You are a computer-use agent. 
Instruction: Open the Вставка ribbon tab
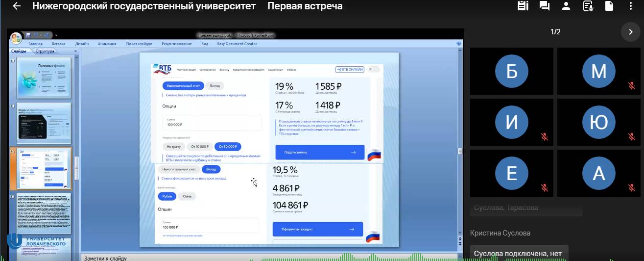tap(59, 44)
